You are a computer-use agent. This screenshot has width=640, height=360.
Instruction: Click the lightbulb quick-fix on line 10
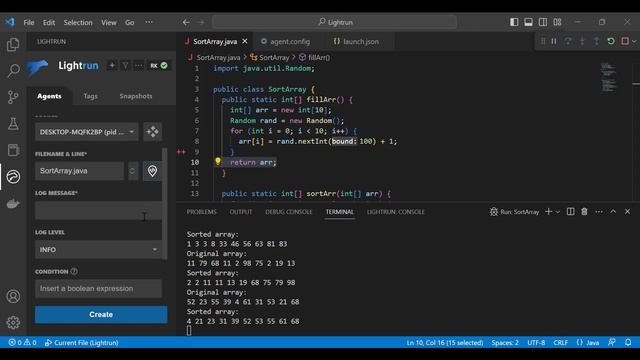tap(218, 162)
